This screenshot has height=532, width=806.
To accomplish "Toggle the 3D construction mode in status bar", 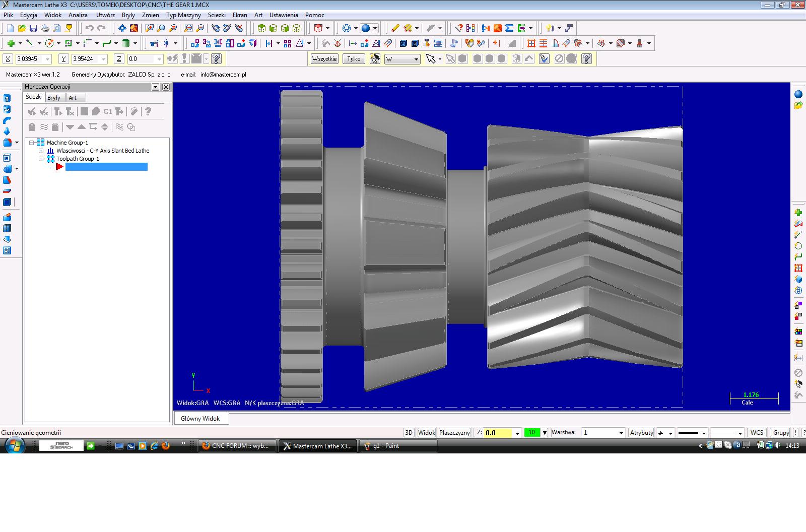I will [409, 433].
